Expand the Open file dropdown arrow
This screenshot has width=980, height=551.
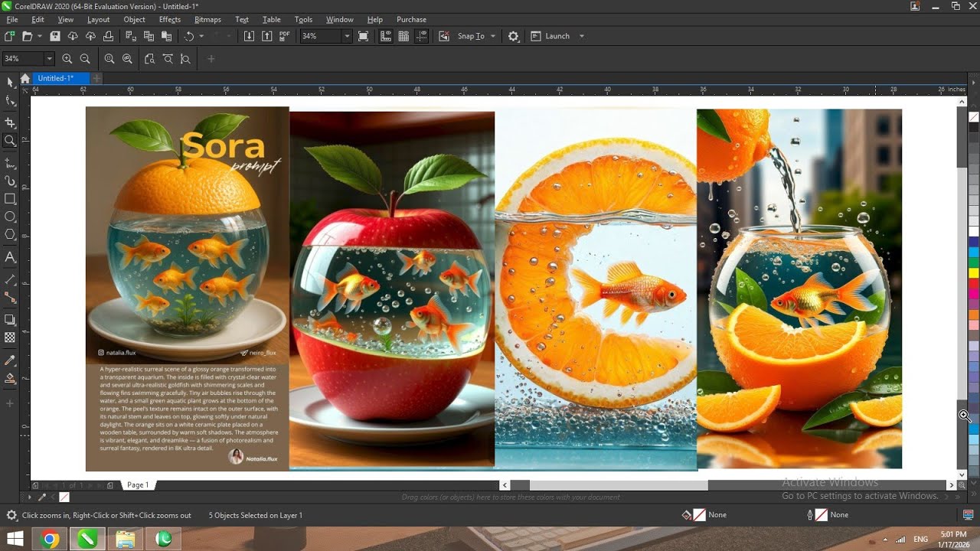(39, 36)
